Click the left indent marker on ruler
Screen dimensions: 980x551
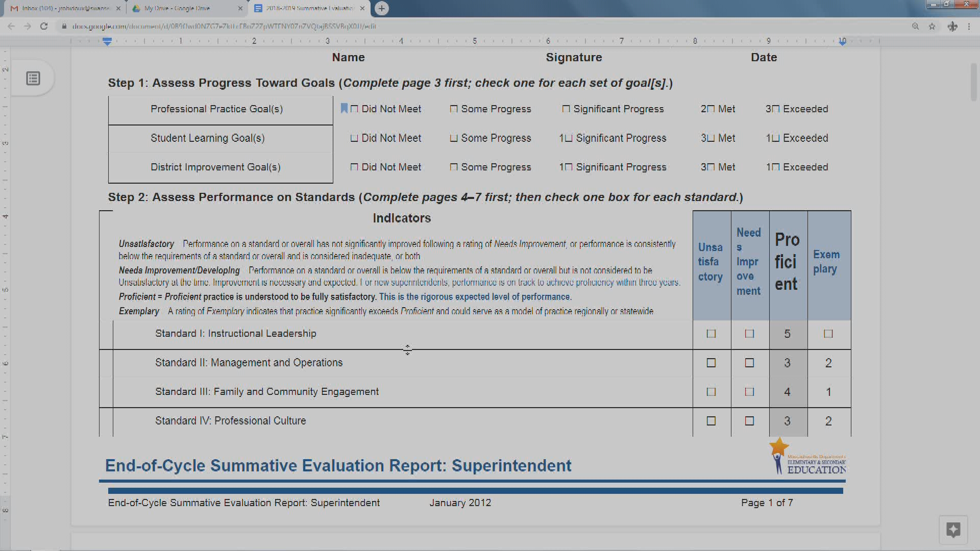point(107,42)
